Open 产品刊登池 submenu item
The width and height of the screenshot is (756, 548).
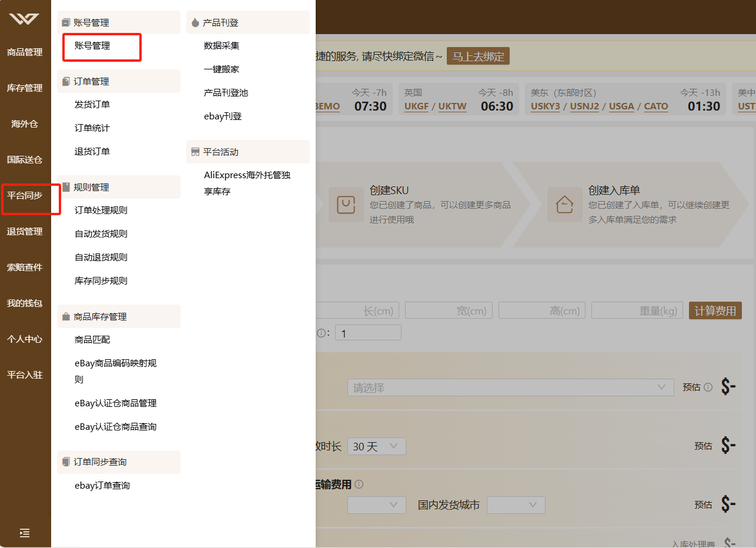(x=226, y=93)
